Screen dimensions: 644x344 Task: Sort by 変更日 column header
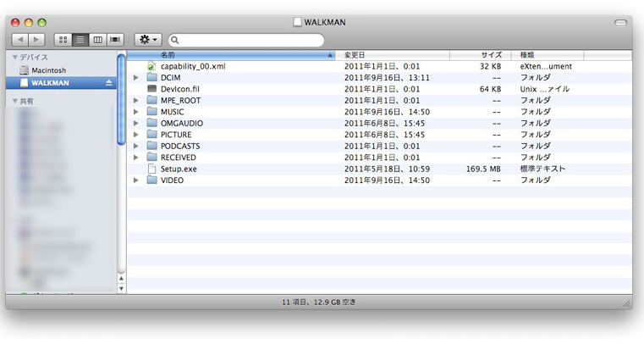click(x=394, y=54)
